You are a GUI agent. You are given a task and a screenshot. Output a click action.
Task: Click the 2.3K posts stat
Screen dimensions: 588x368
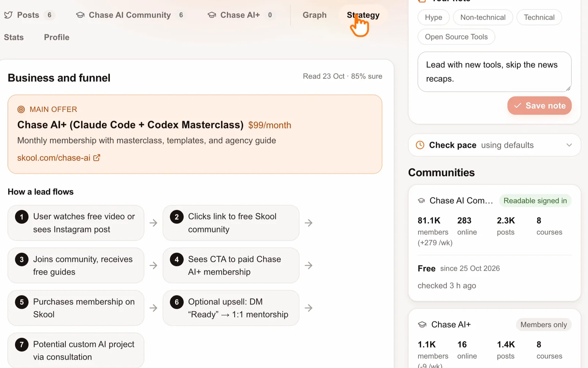[506, 226]
